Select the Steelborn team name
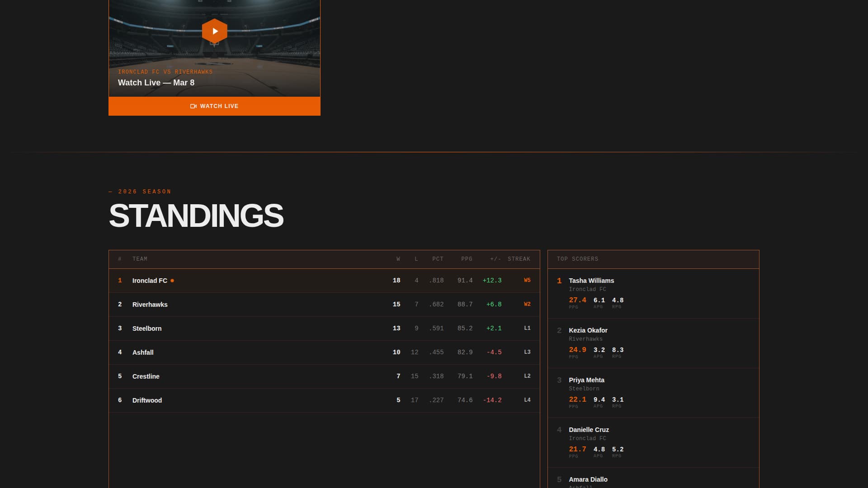 point(147,328)
